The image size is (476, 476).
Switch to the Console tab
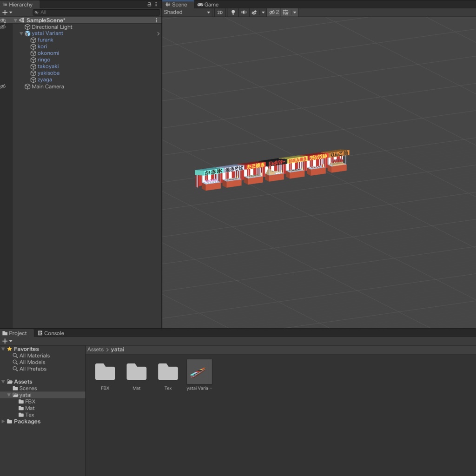point(51,333)
